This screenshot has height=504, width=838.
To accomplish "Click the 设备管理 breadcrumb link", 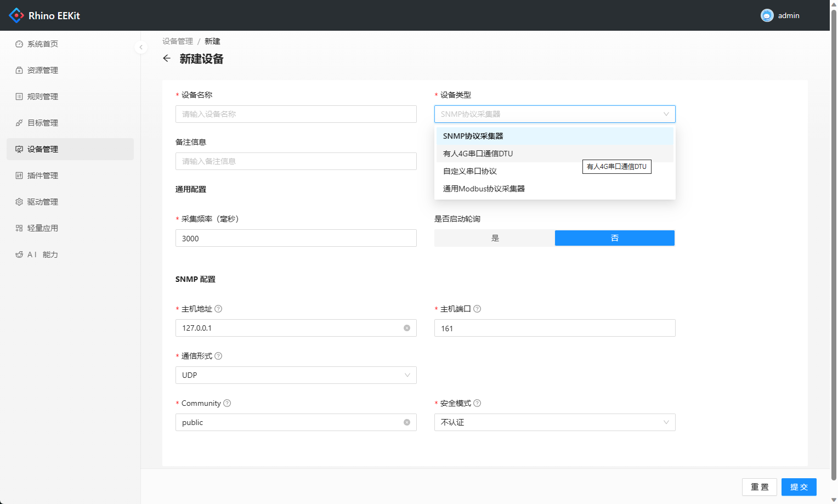I will click(178, 41).
